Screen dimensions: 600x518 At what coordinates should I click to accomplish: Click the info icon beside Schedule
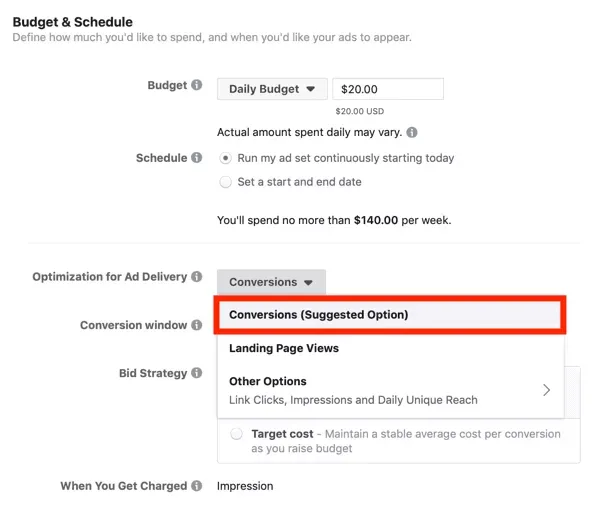tap(197, 158)
